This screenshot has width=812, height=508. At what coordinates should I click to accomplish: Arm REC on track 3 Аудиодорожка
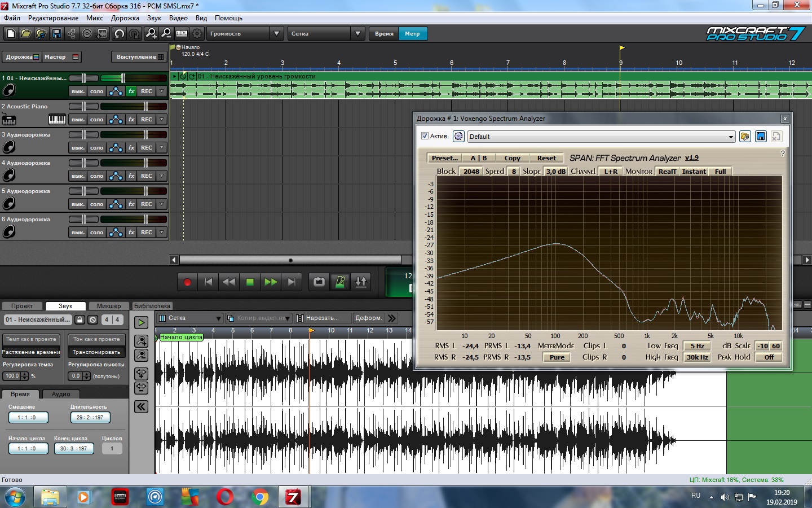(147, 147)
